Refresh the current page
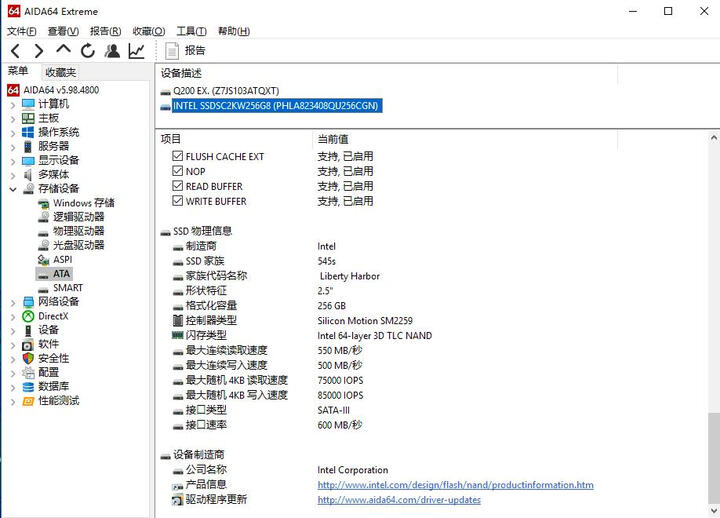 88,51
